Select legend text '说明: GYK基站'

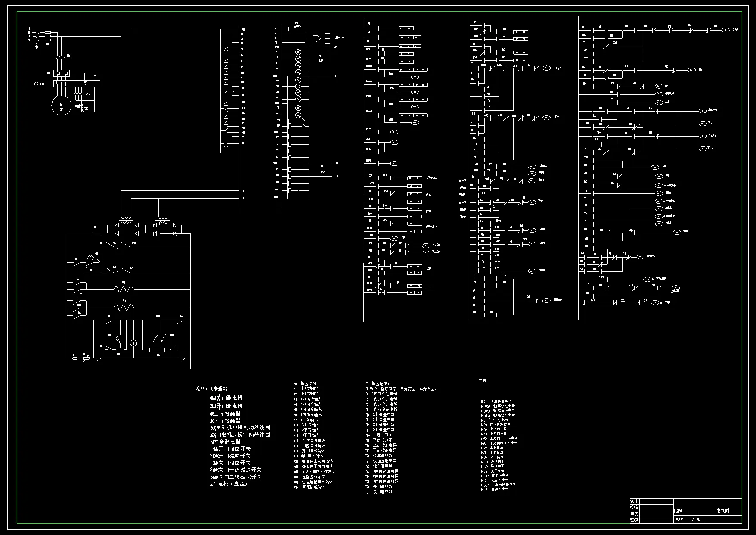pos(211,389)
